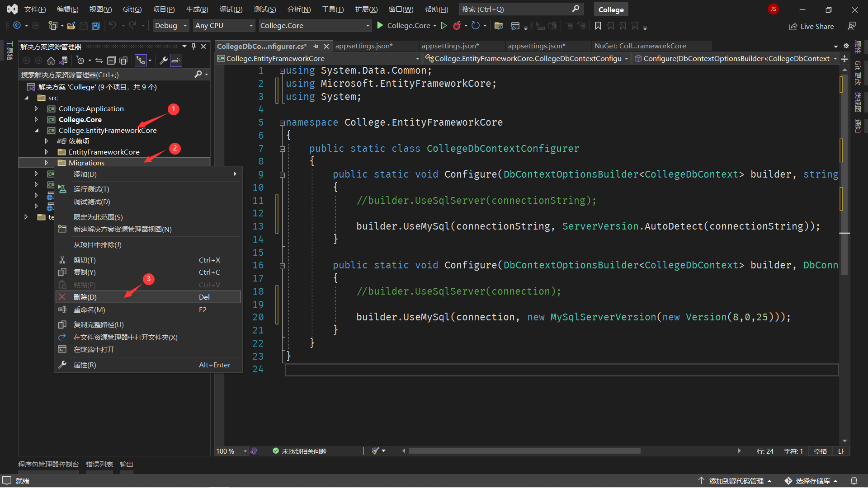Click the bookmark toolbar icon
The height and width of the screenshot is (488, 868).
598,26
